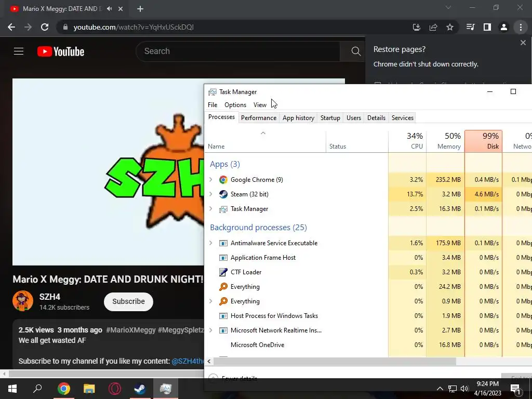532x399 pixels.
Task: Expand Microsoft Network Realtime Inspection row
Action: 211,330
